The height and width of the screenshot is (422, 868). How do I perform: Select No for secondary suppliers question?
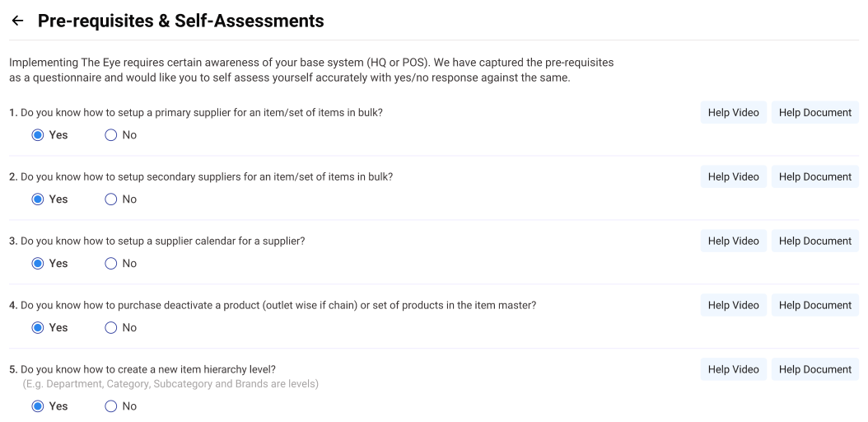click(111, 199)
